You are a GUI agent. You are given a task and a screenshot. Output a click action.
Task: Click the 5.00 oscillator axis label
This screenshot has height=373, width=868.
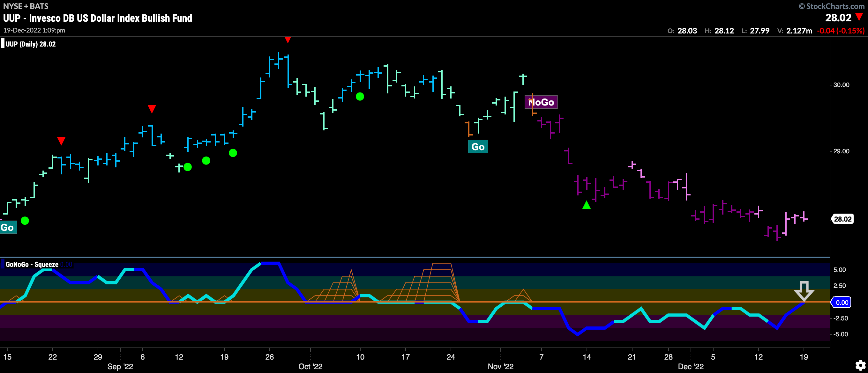(839, 270)
